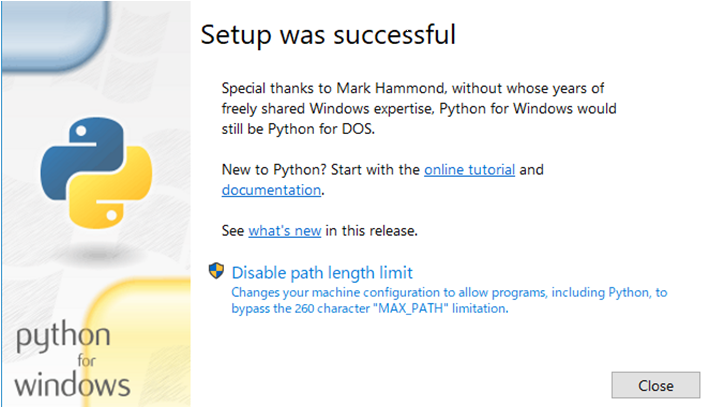Click the 'for' text in sidebar branding

(x=86, y=361)
